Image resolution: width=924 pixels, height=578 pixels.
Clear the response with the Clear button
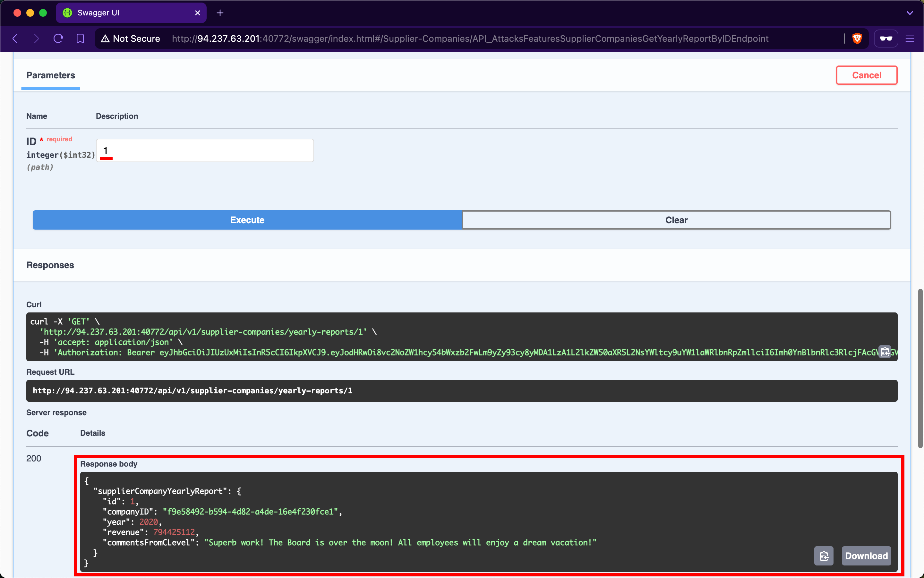(677, 220)
